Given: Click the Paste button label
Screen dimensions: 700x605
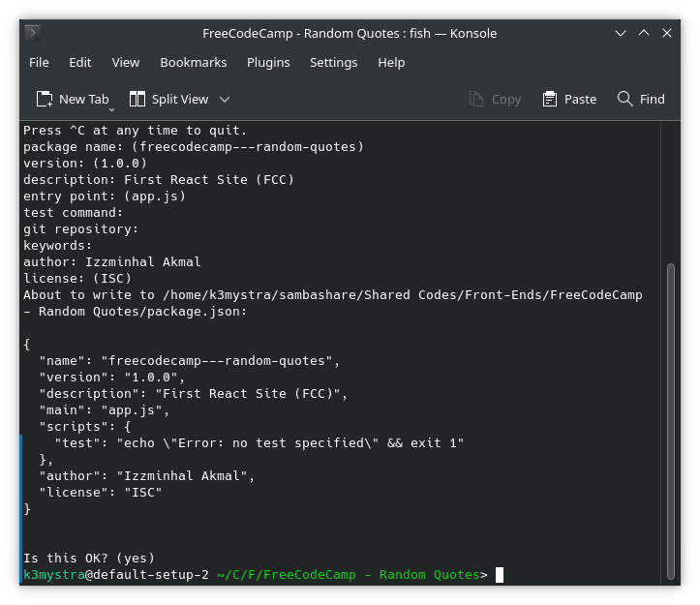Looking at the screenshot, I should coord(580,99).
